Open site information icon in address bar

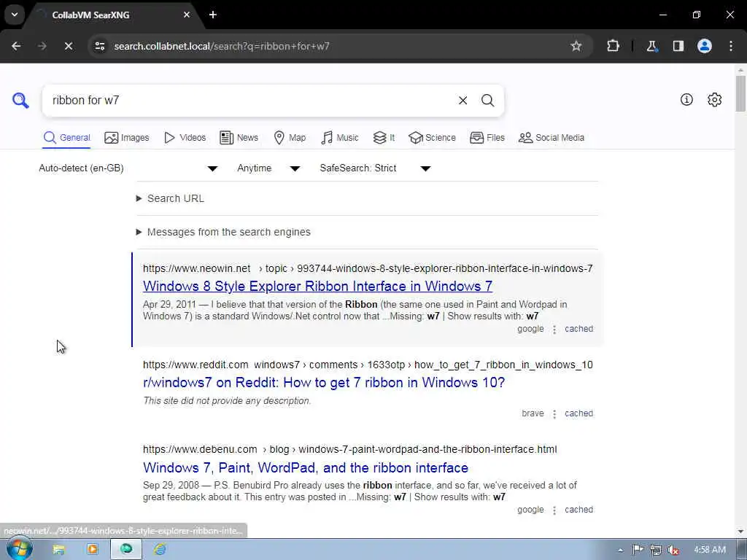tap(99, 46)
